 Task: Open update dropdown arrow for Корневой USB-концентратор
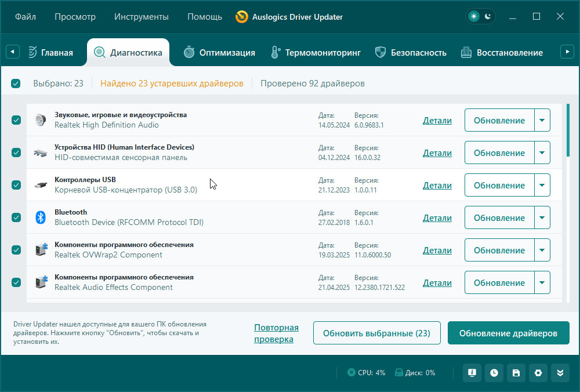point(542,186)
